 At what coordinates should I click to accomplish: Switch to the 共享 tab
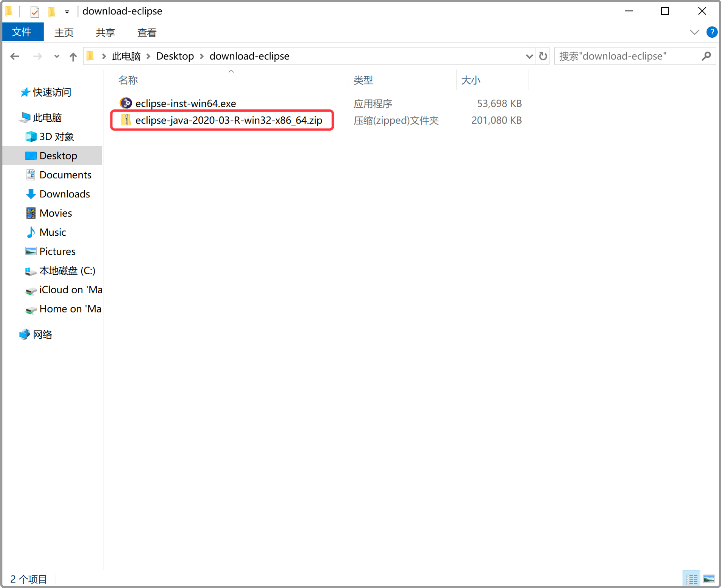click(x=105, y=33)
